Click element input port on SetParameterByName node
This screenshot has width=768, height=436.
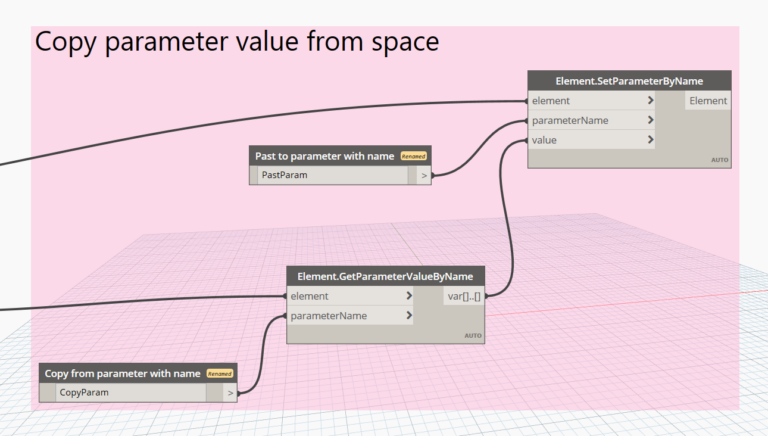point(591,100)
